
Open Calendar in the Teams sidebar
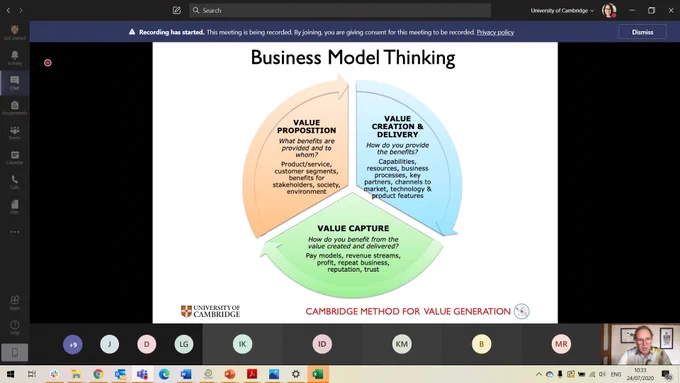click(15, 157)
